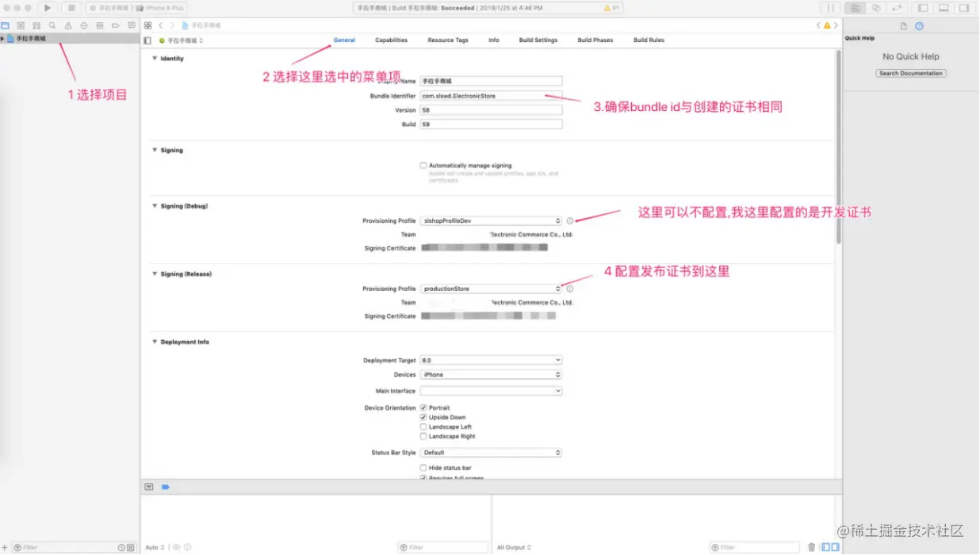This screenshot has width=980, height=555.
Task: Toggle breakpoints activation in debug bar
Action: (166, 487)
